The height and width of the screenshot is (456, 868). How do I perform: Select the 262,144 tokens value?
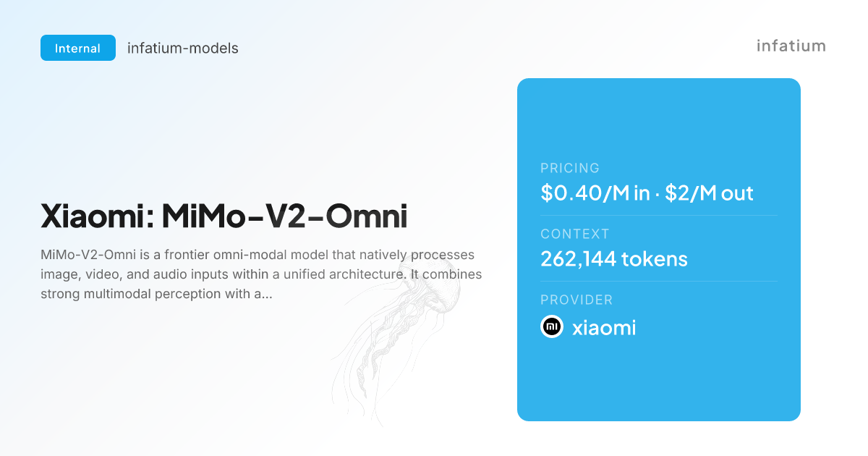click(x=614, y=259)
